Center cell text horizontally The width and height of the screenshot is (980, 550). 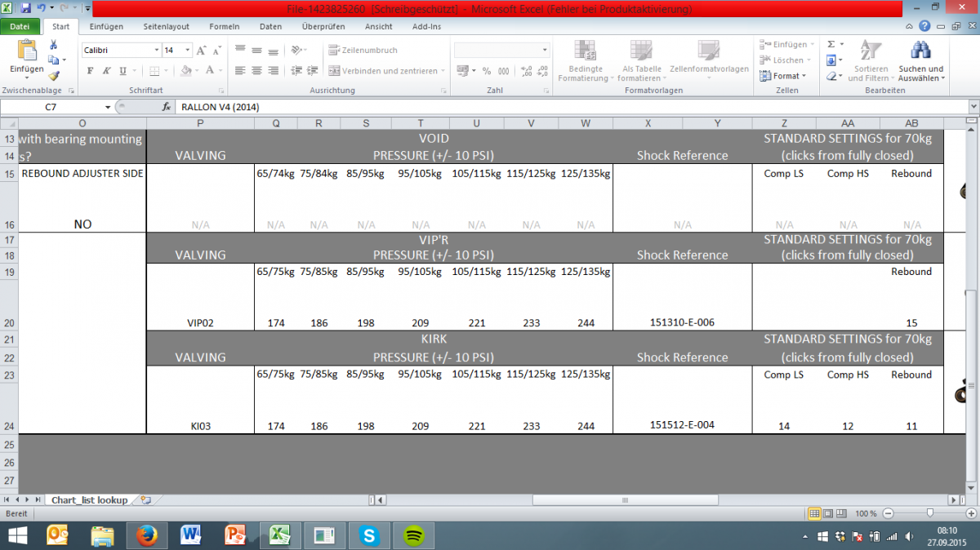(256, 71)
